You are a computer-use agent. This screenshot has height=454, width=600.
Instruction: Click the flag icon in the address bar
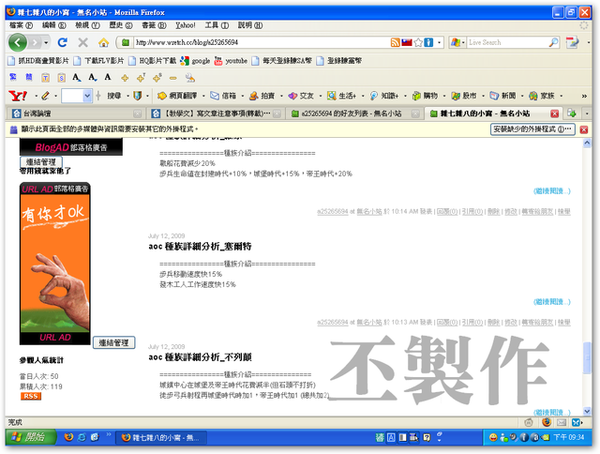[x=406, y=42]
